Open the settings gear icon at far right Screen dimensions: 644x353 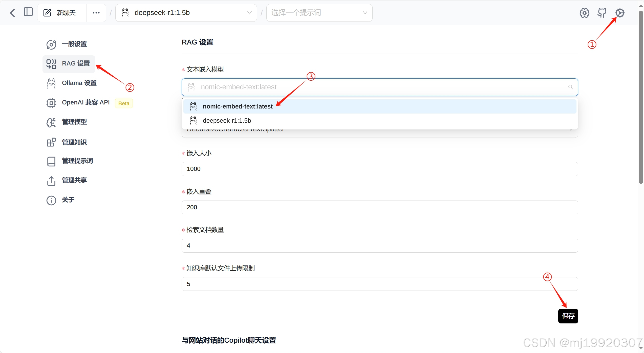click(620, 13)
